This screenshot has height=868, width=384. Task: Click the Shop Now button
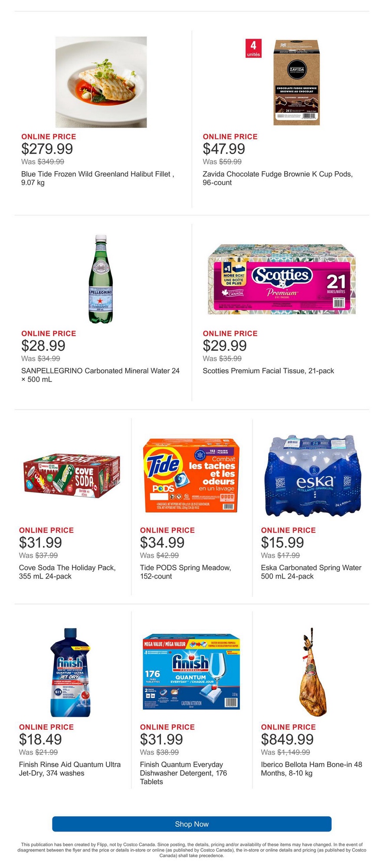tap(192, 824)
